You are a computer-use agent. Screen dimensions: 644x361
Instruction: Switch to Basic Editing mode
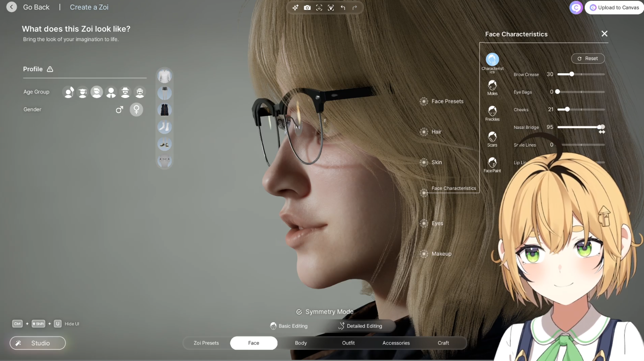point(289,326)
